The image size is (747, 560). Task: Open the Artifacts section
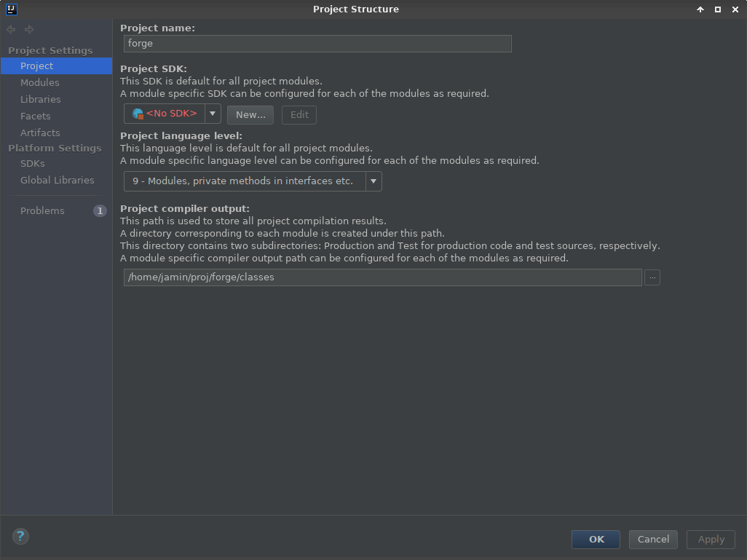tap(40, 133)
